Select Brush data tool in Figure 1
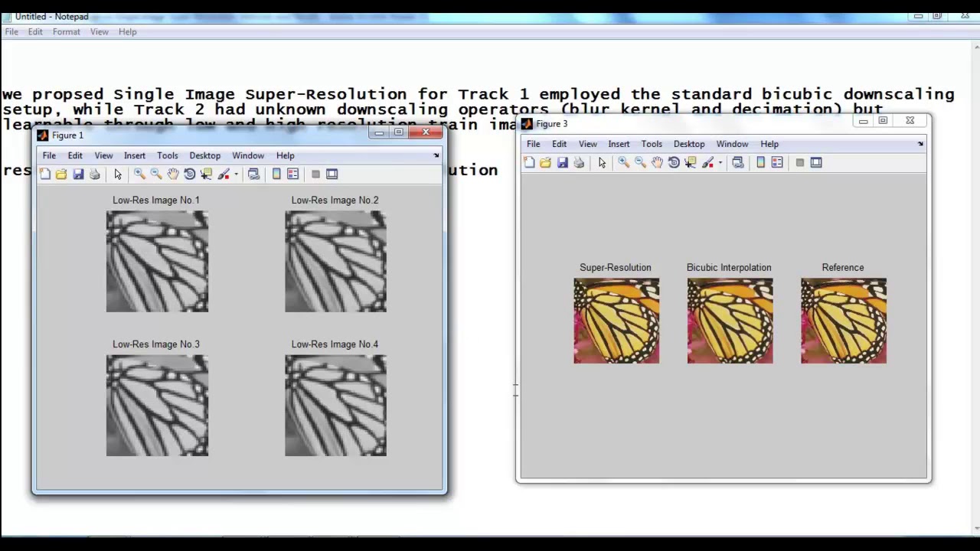This screenshot has width=980, height=551. pyautogui.click(x=224, y=174)
